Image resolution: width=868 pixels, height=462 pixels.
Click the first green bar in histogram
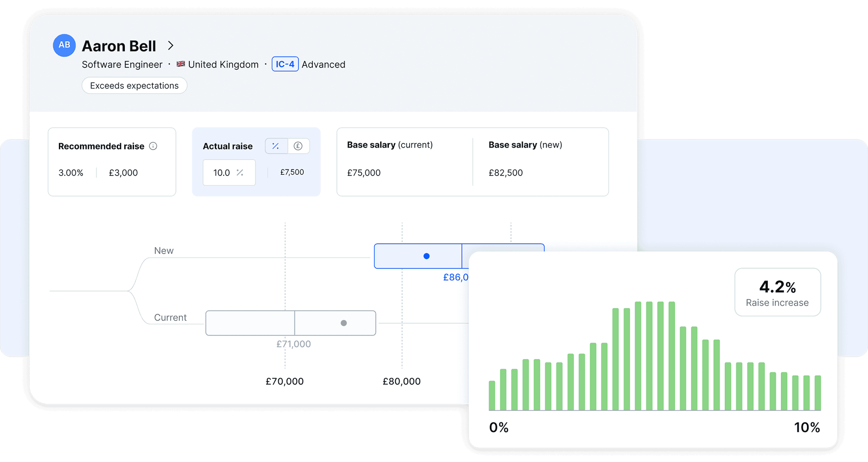pos(492,395)
